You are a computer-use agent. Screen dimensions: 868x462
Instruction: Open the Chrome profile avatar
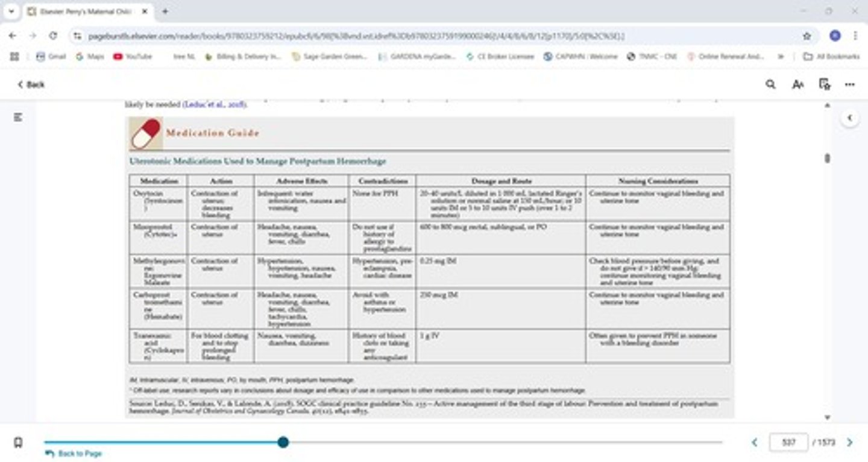coord(835,36)
